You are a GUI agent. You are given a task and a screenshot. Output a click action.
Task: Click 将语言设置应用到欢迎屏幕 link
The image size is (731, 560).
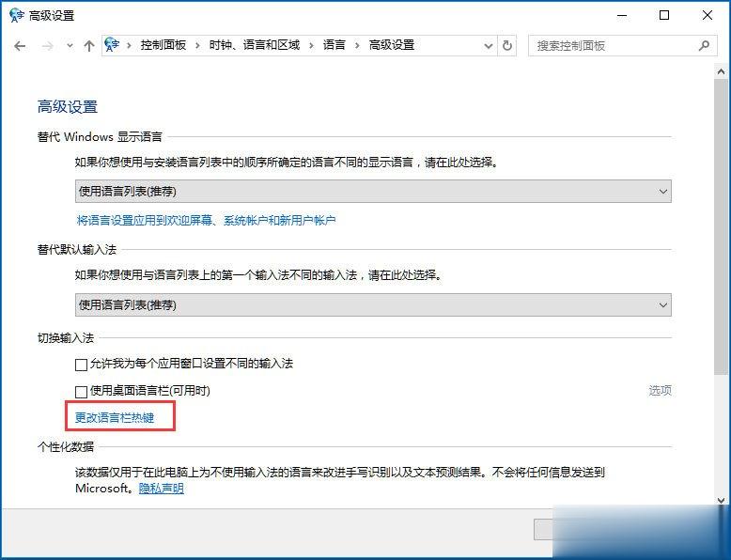(x=206, y=220)
